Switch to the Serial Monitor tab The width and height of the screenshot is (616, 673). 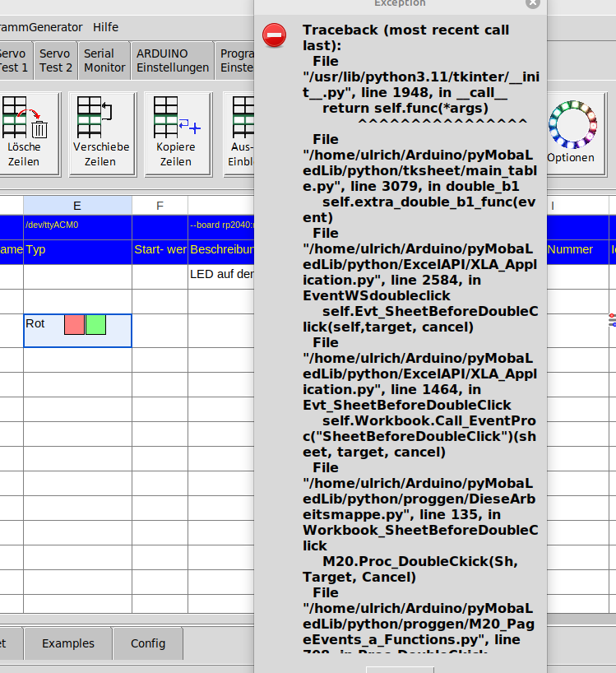104,61
